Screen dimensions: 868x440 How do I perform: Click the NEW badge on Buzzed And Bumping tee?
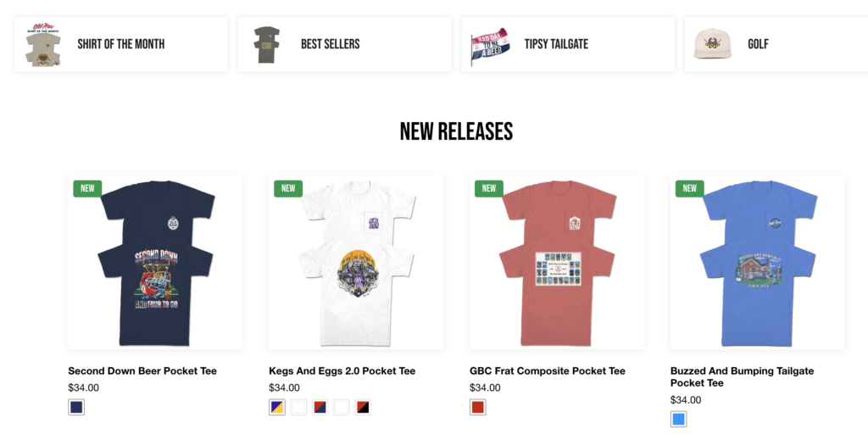click(x=689, y=188)
